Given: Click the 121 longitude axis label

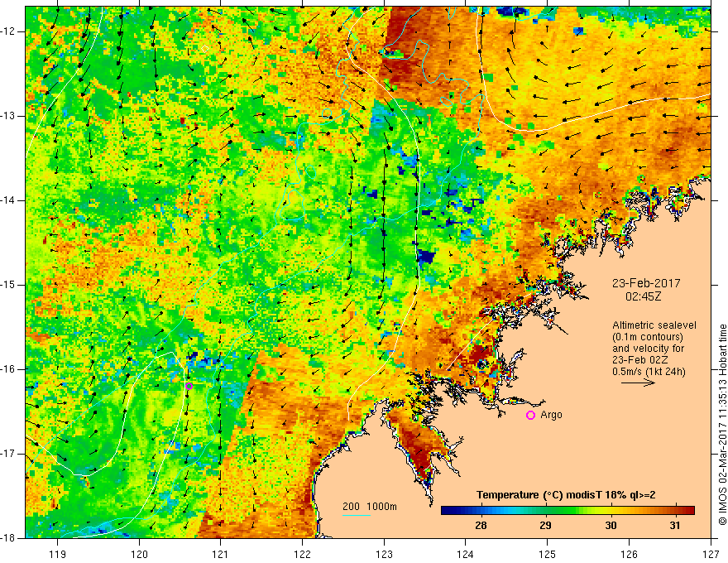Looking at the screenshot, I should tap(221, 554).
